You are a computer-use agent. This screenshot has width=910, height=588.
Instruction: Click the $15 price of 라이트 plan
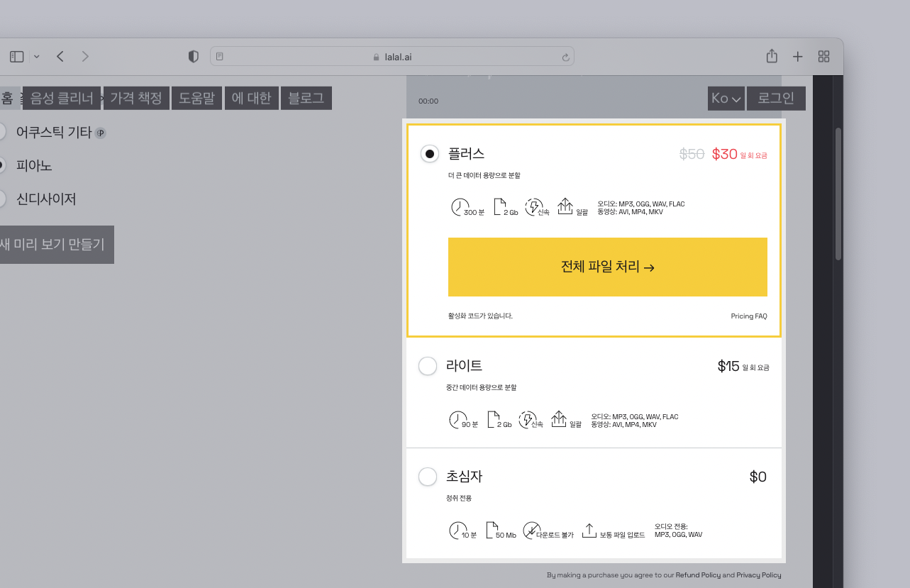pos(728,367)
